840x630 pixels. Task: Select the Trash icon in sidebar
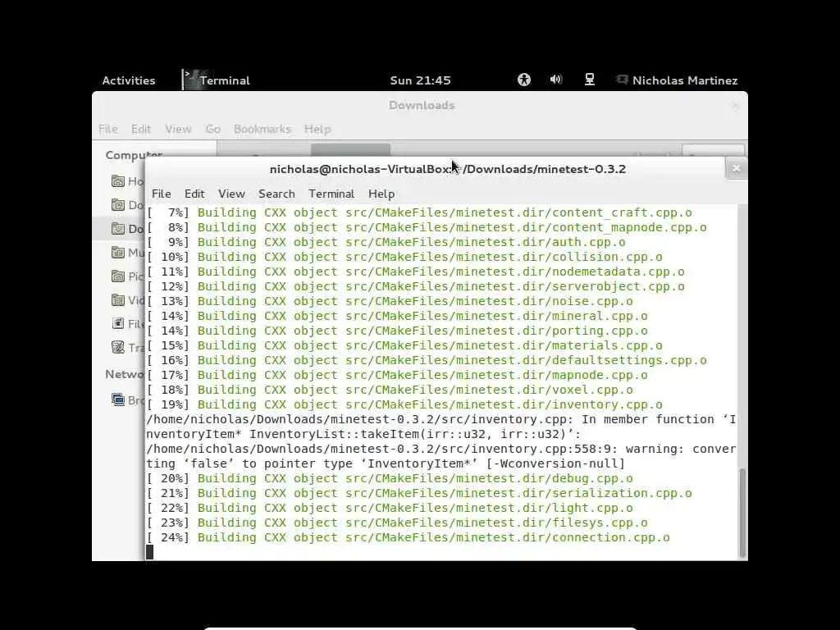click(118, 347)
